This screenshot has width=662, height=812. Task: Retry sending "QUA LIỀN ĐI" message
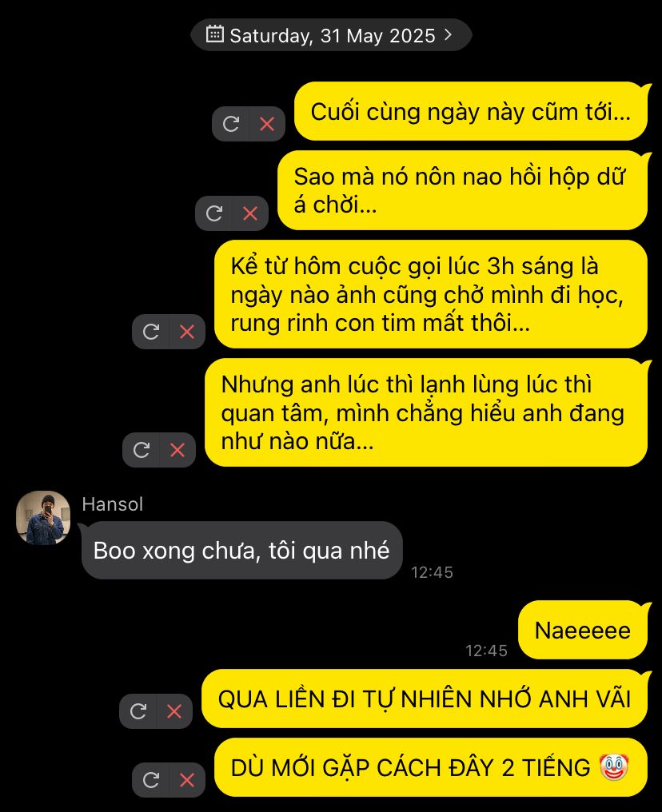click(138, 711)
